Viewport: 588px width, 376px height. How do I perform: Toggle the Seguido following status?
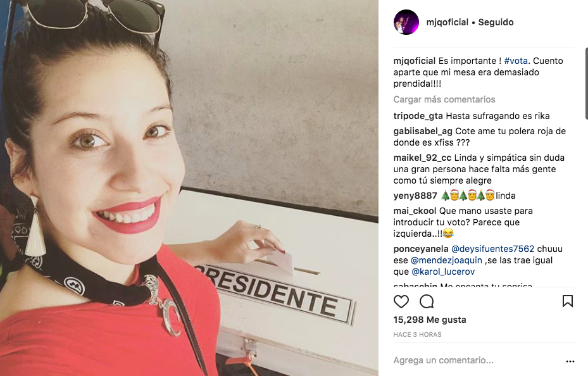point(496,22)
